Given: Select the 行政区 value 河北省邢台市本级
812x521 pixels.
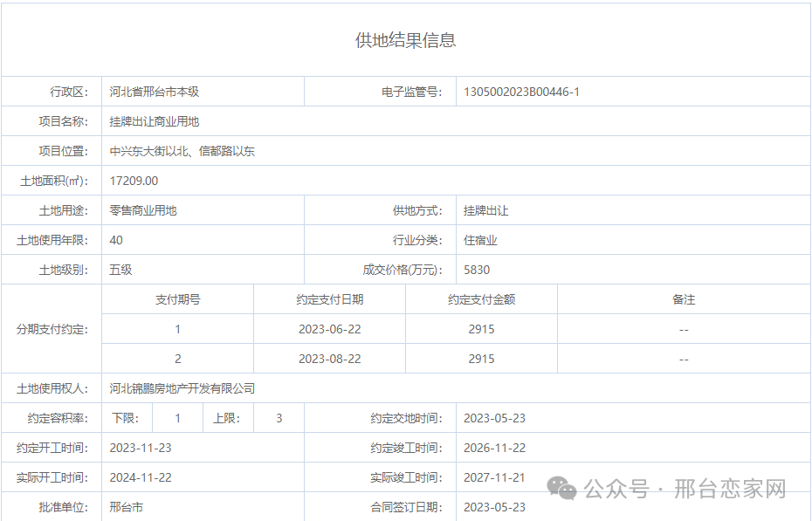Looking at the screenshot, I should [x=158, y=91].
